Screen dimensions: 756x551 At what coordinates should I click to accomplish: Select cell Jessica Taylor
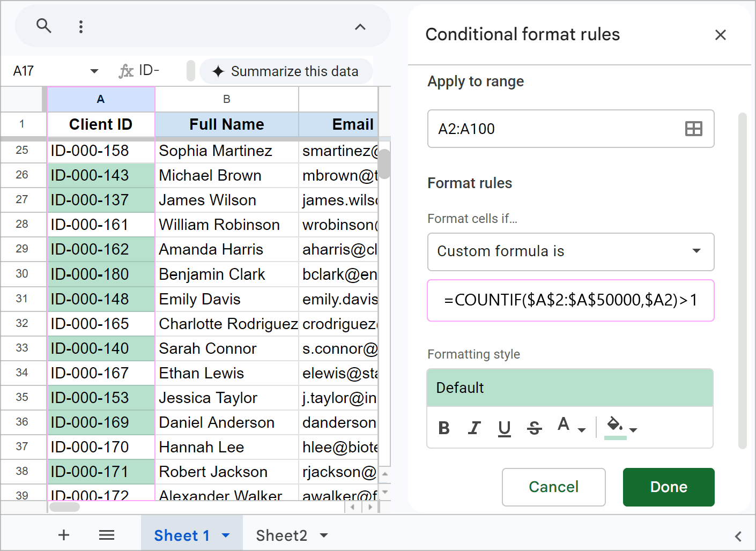pyautogui.click(x=227, y=398)
